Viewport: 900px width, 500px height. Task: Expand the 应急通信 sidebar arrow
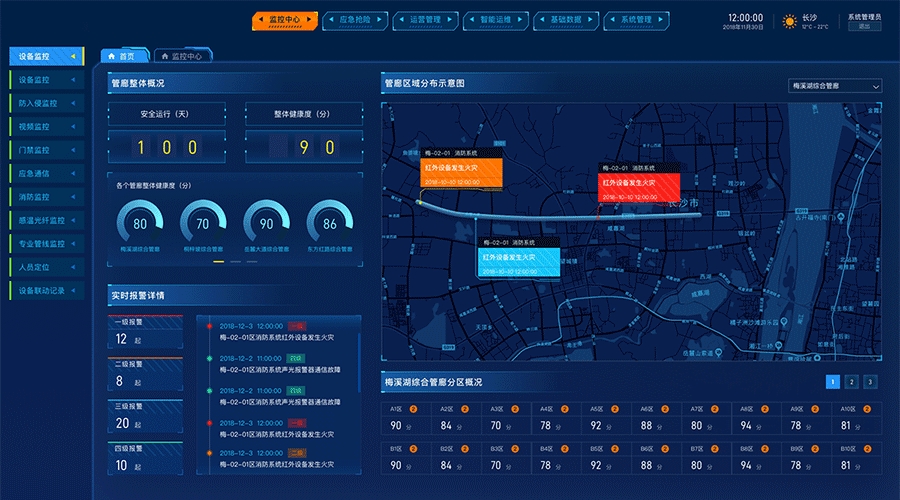pyautogui.click(x=73, y=173)
